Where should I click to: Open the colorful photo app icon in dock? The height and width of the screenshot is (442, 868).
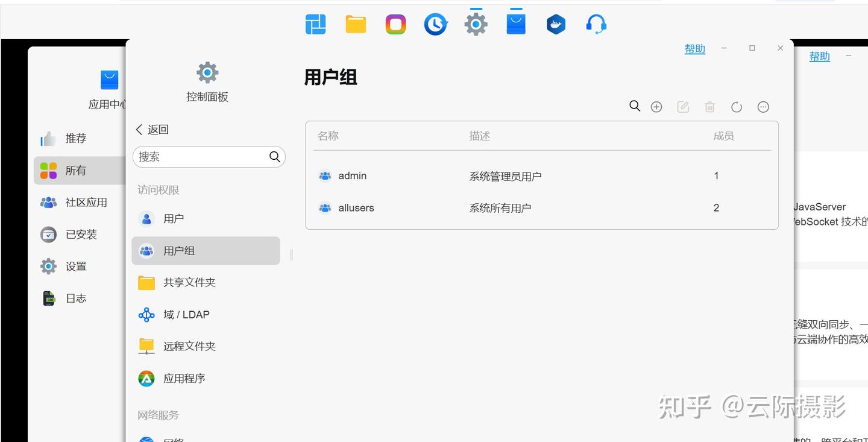[395, 25]
